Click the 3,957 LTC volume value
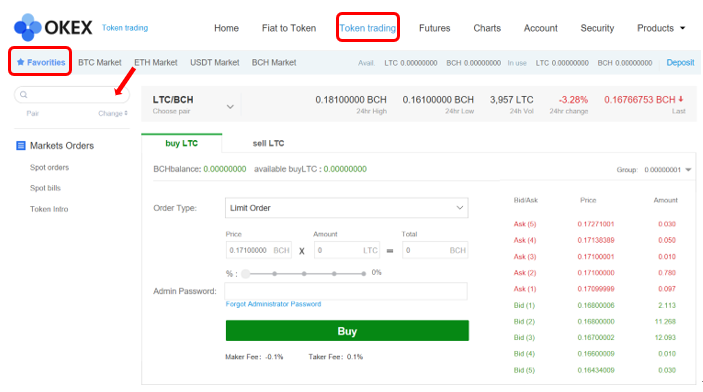This screenshot has width=703, height=392. 512,100
